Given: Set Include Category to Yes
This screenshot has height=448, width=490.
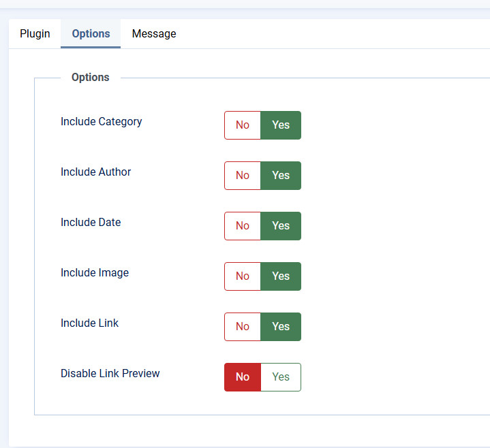Looking at the screenshot, I should click(281, 125).
